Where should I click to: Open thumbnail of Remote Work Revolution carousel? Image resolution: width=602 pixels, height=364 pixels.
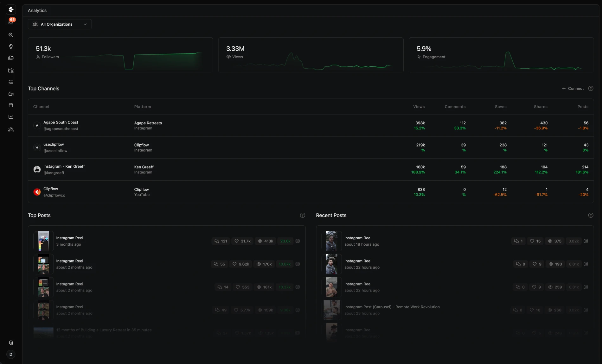[332, 310]
